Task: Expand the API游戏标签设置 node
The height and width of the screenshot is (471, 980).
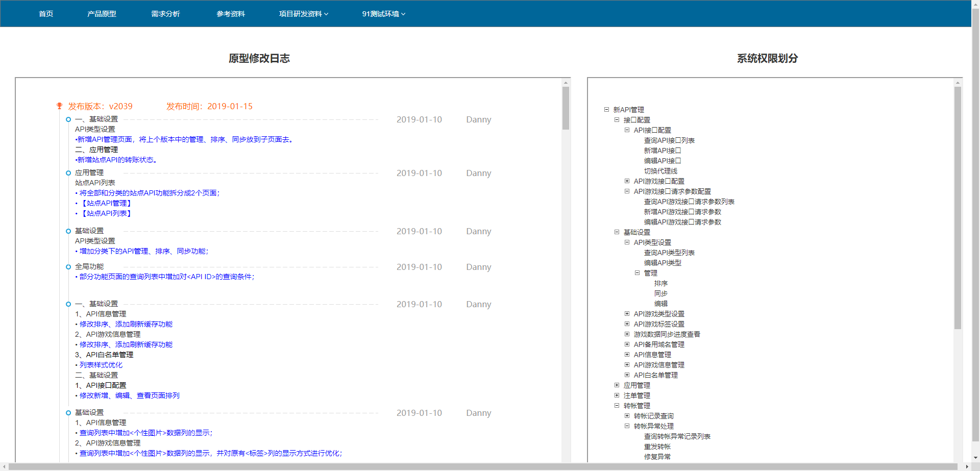Action: coord(627,324)
